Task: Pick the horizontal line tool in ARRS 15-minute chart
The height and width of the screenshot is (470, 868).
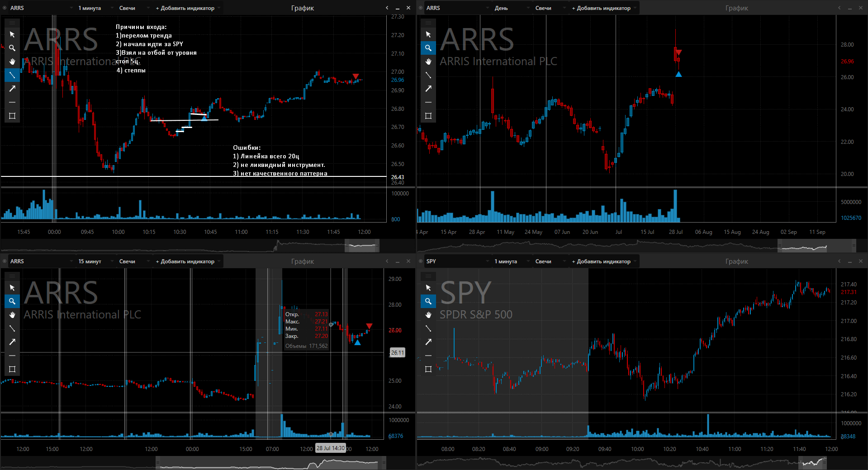Action: [x=12, y=356]
